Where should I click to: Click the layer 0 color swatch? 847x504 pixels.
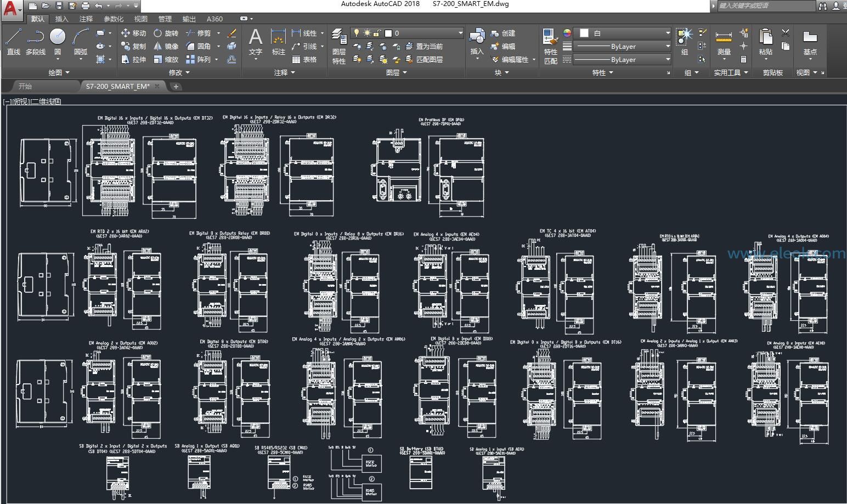(x=388, y=33)
